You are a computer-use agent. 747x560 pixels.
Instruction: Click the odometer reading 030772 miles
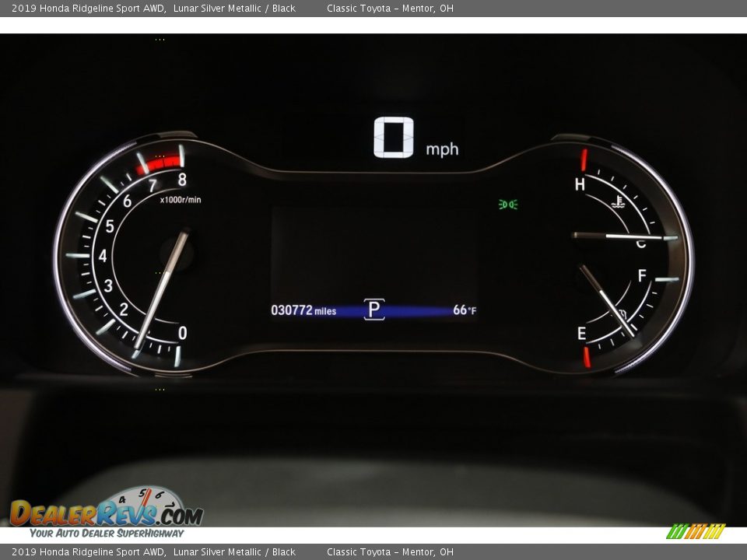(x=303, y=310)
